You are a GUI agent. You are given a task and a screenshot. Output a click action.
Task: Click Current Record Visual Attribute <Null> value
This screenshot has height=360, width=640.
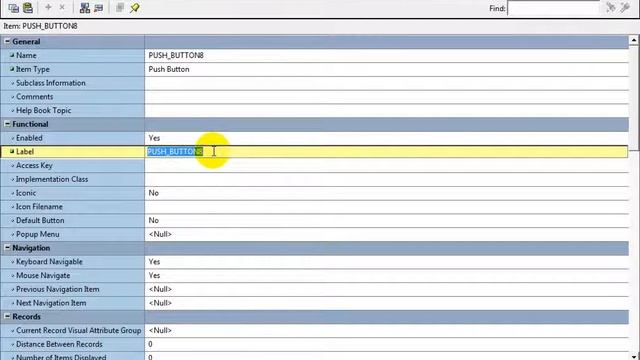(160, 331)
